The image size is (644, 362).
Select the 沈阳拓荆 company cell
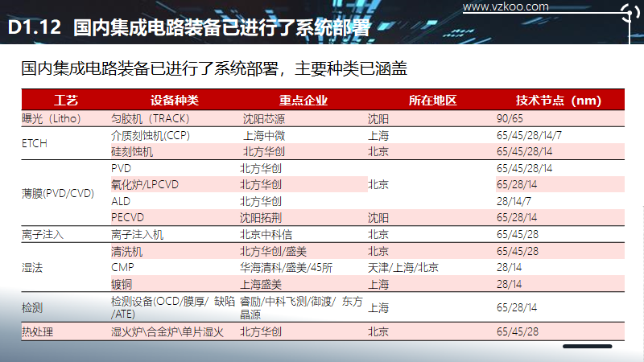(x=261, y=218)
